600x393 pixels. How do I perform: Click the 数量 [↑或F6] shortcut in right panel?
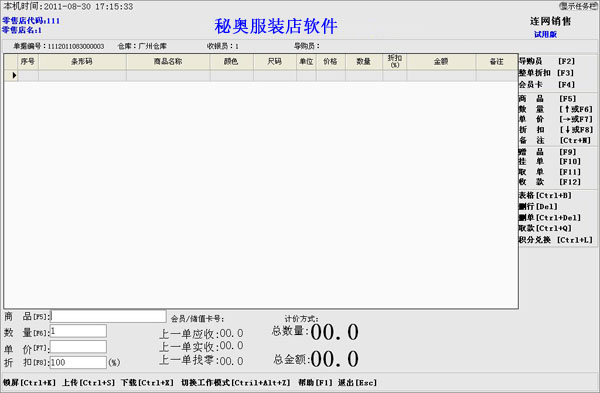click(x=556, y=109)
